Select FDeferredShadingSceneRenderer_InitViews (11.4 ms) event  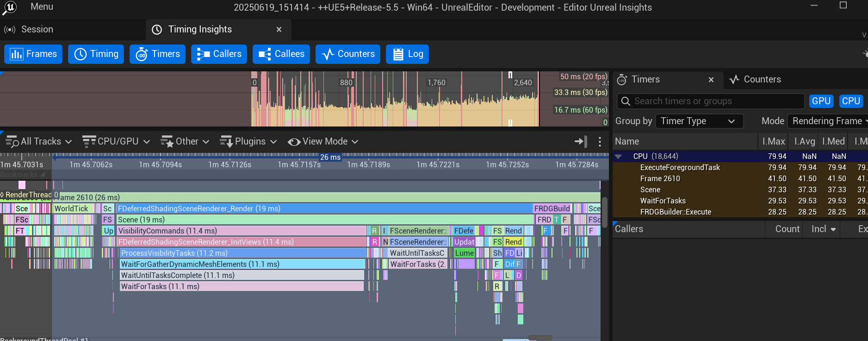(x=242, y=242)
